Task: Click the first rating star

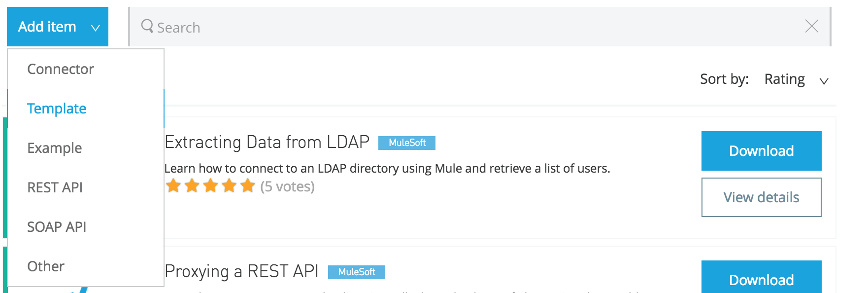Action: point(173,186)
